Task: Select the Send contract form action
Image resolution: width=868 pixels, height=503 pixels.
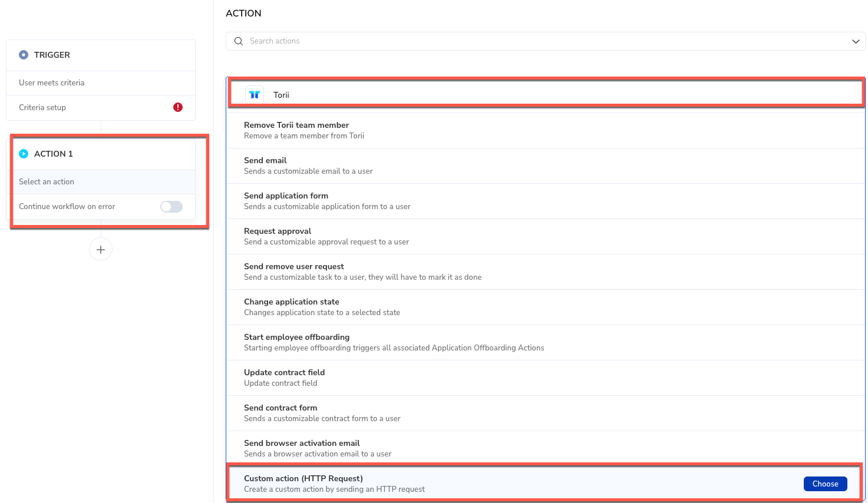Action: pos(546,413)
